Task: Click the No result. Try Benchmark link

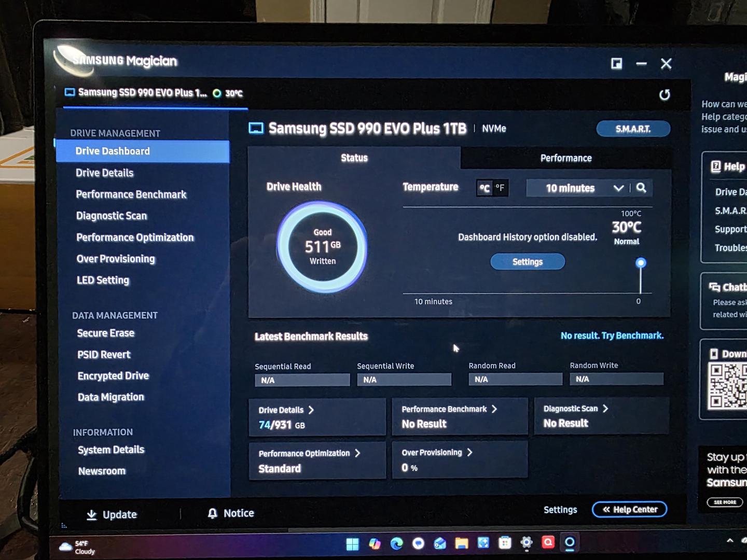Action: pos(612,335)
